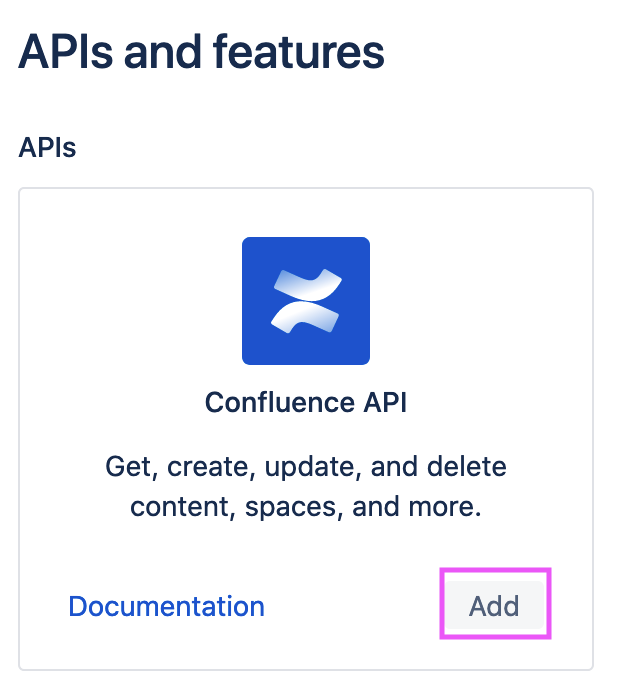Click the grey Add button

point(494,606)
